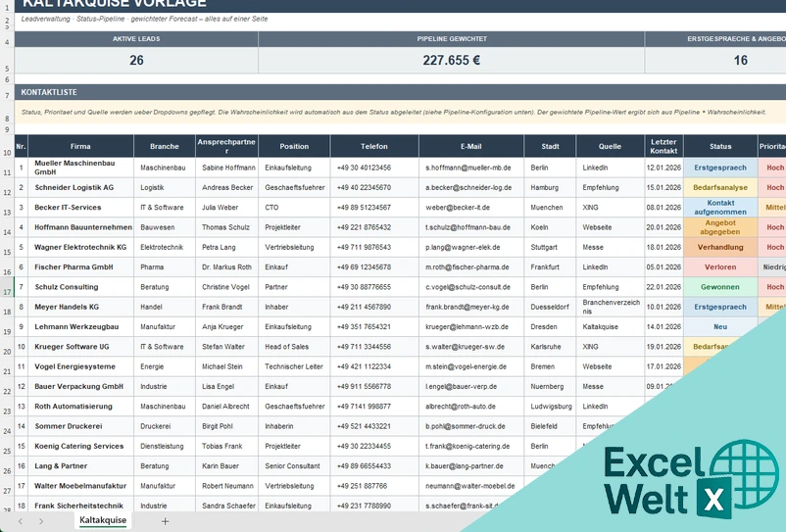786x532 pixels.
Task: Select cell Schneider Logistik AG
Action: click(80, 187)
